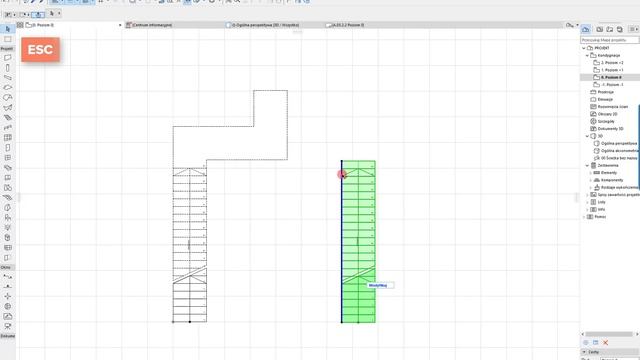Select the Lamp tool in the toolbox
The height and width of the screenshot is (360, 640).
point(8,227)
